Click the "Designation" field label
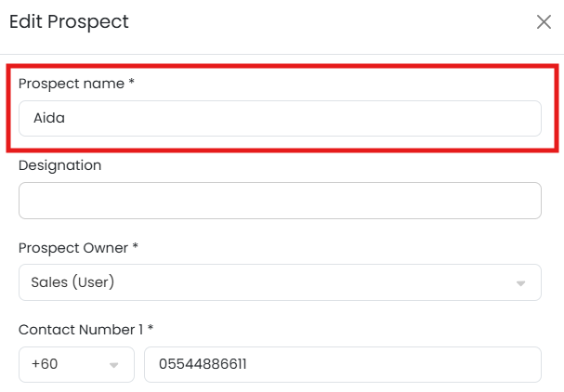564x392 pixels. (60, 165)
